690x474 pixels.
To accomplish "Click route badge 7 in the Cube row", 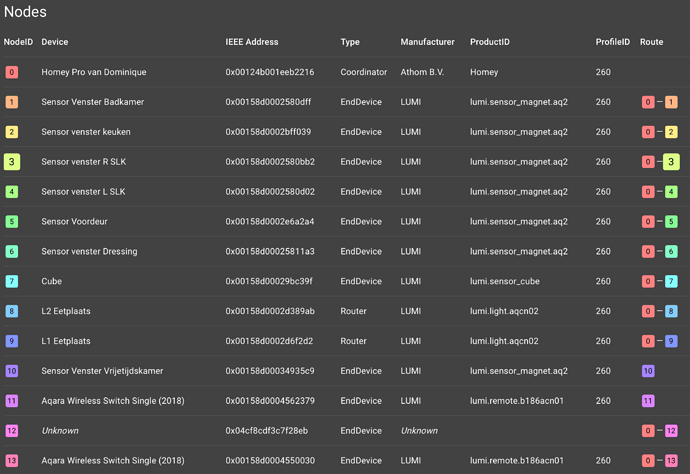I will tap(671, 281).
